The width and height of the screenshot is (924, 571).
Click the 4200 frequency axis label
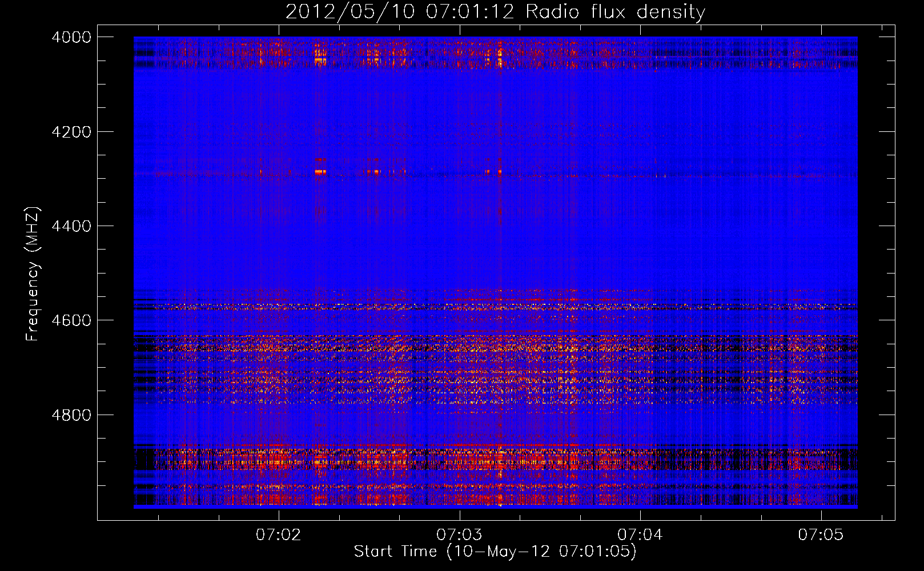coord(71,132)
